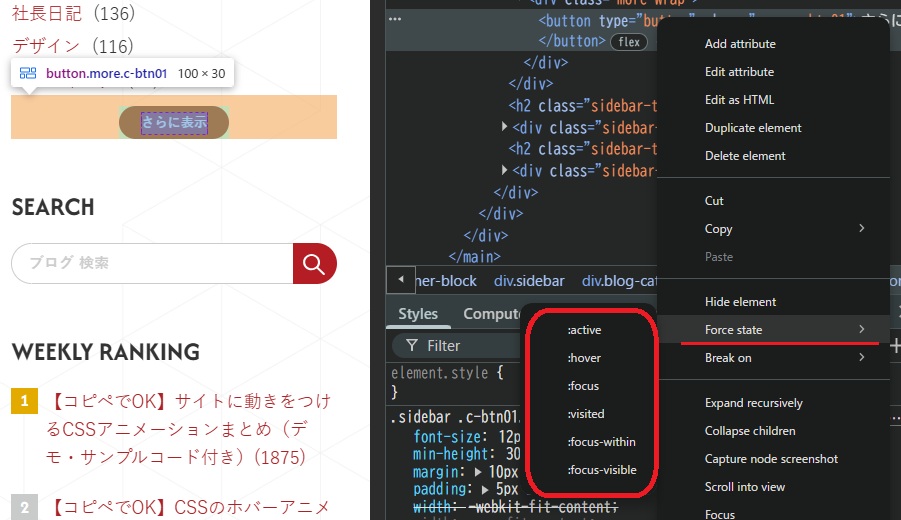Select Add attribute in context menu
901x520 pixels.
click(x=740, y=44)
